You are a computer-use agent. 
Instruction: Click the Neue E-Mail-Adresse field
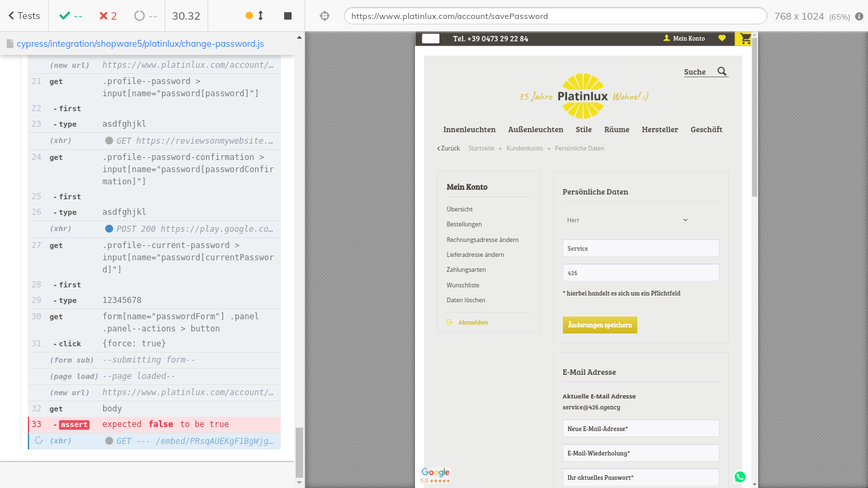pos(640,428)
